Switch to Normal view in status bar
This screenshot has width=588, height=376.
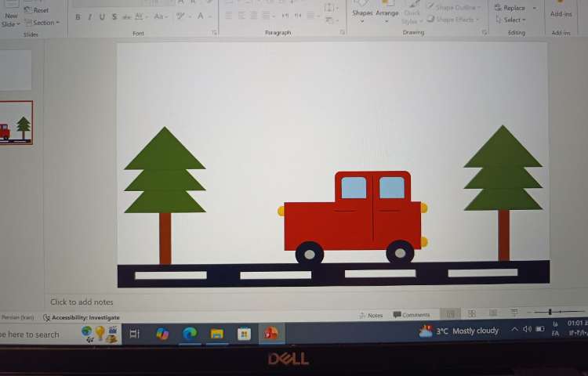click(x=451, y=314)
